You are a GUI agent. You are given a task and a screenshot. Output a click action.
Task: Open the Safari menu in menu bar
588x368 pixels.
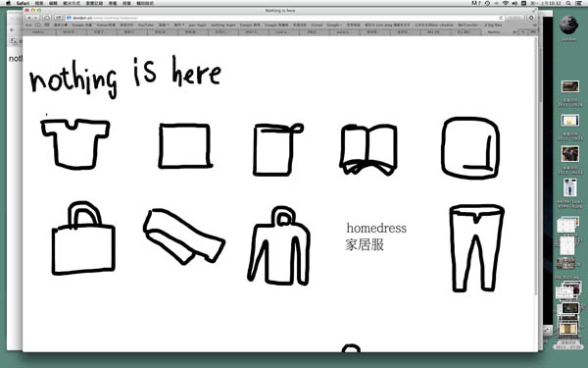23,3
